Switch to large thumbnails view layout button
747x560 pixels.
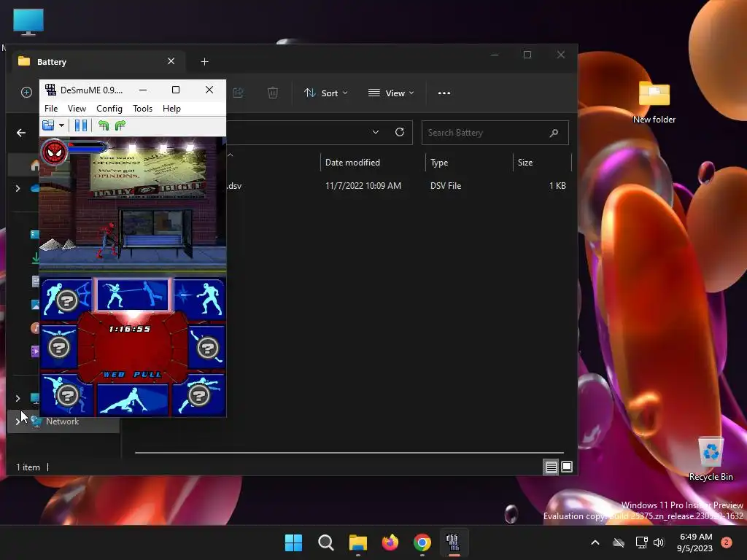(567, 467)
